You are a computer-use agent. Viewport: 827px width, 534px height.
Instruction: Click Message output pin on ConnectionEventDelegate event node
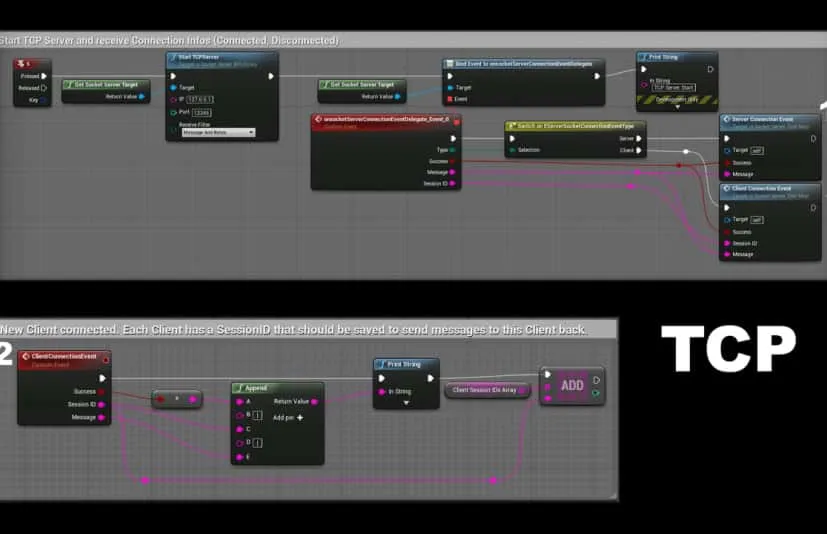point(453,172)
